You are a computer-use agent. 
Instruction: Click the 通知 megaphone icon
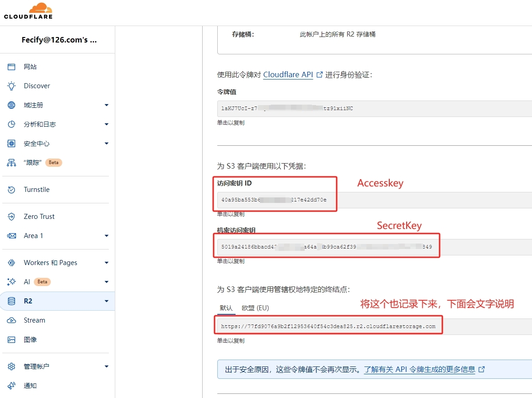pos(11,386)
